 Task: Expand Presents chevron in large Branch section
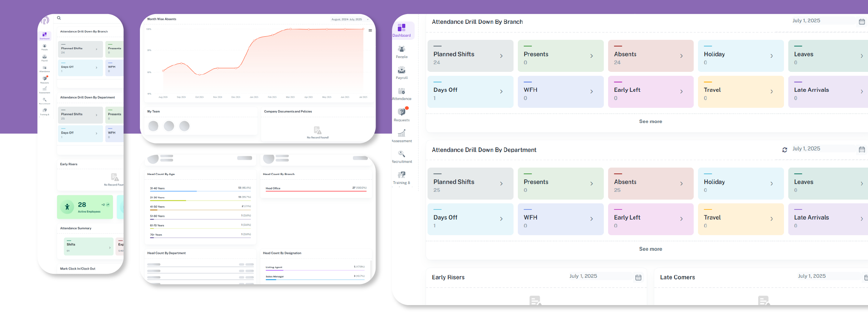tap(591, 56)
